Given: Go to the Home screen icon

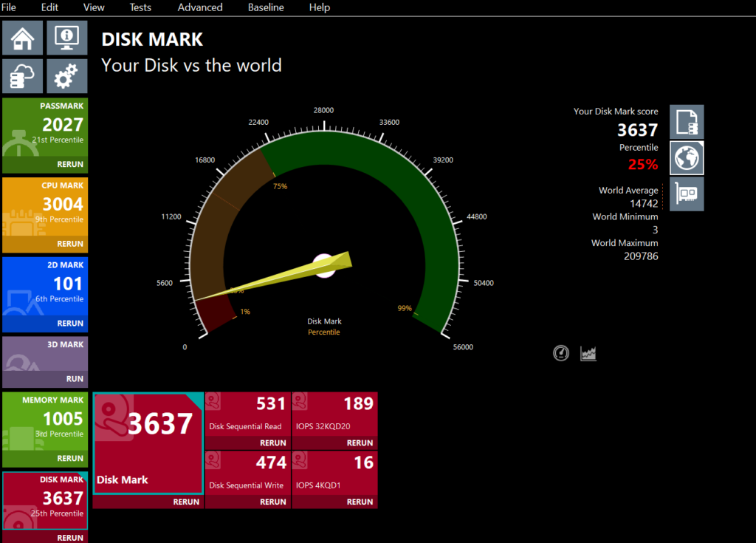Looking at the screenshot, I should (x=22, y=38).
